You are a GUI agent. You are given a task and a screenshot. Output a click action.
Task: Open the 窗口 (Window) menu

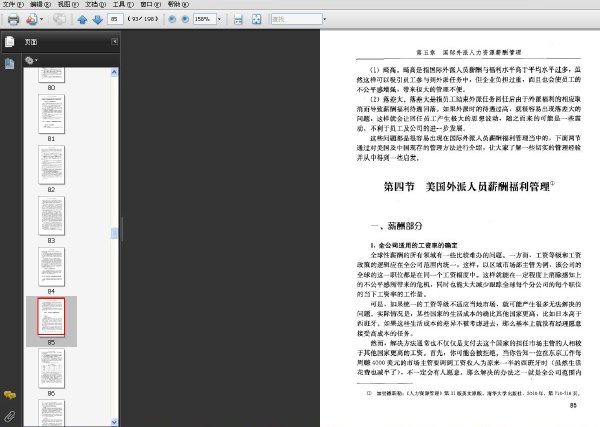(x=151, y=4)
